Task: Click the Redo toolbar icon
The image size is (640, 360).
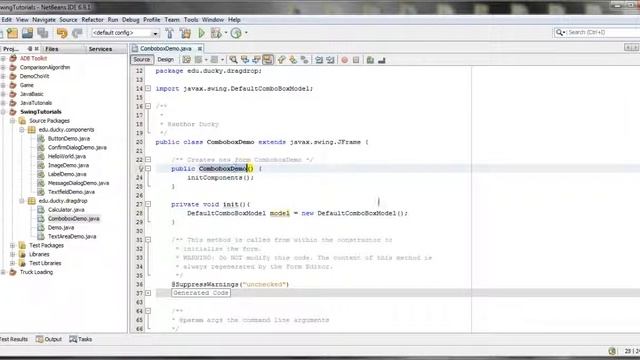Action: [x=77, y=33]
